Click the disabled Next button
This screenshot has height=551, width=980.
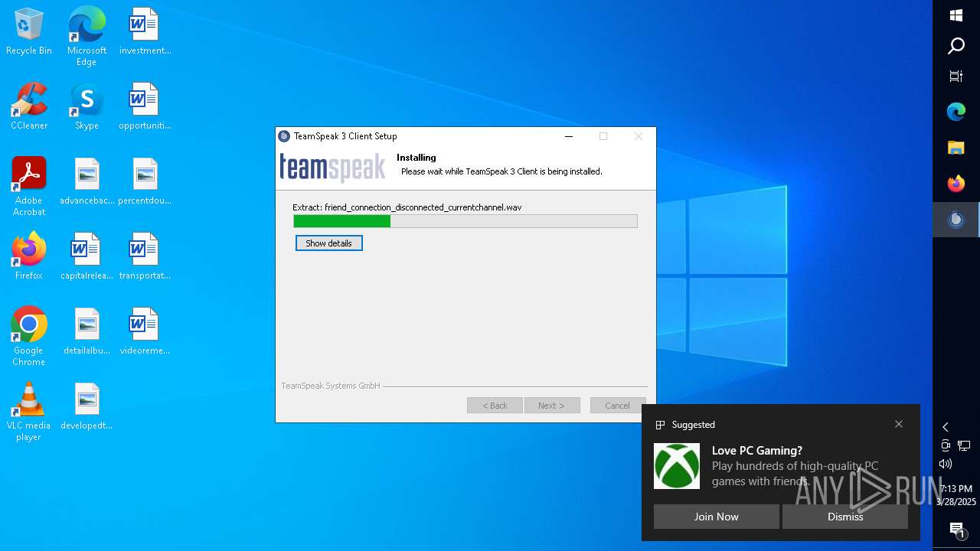coord(551,406)
